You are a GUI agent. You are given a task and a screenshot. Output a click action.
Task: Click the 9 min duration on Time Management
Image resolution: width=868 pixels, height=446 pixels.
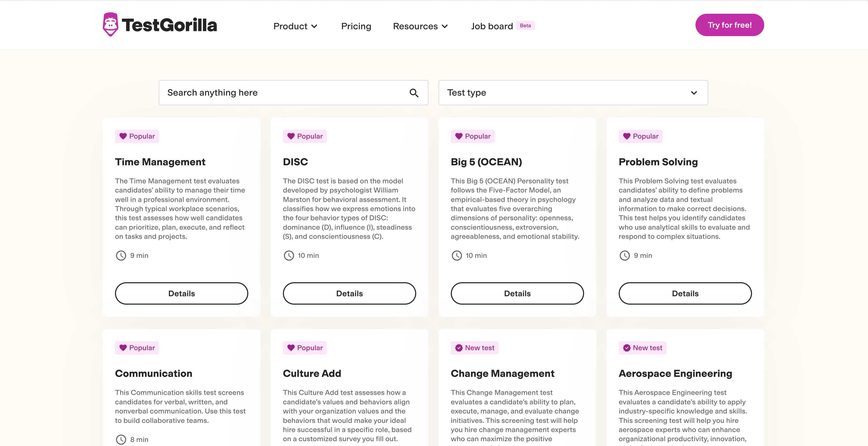(x=139, y=256)
